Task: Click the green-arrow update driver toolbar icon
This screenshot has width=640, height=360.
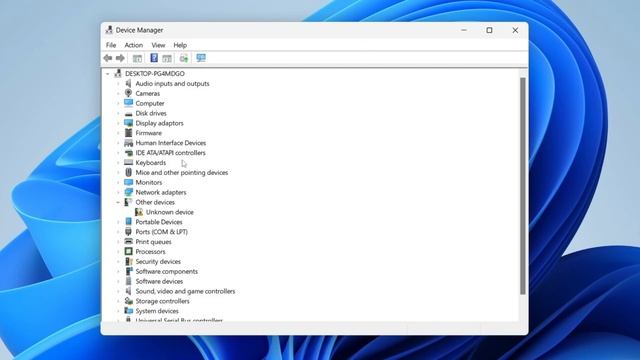Action: [x=184, y=58]
